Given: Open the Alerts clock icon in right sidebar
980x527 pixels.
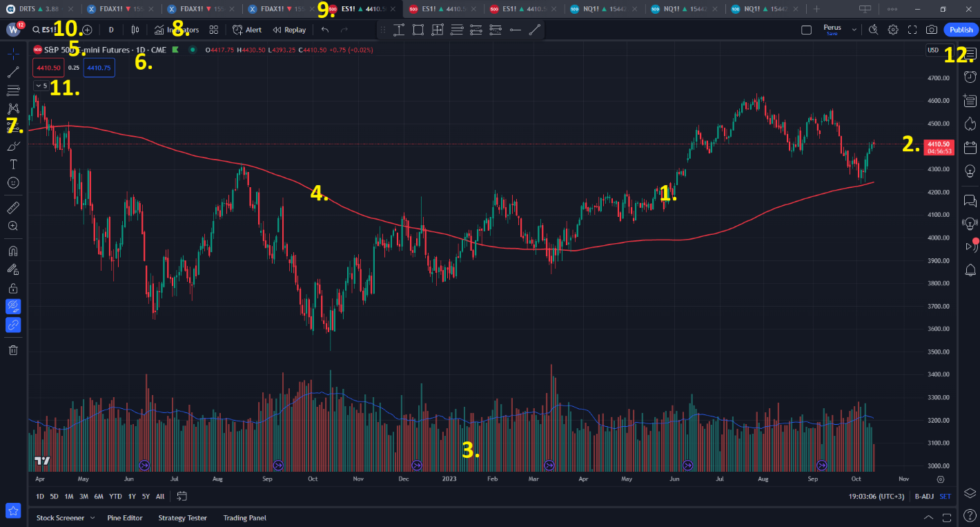Looking at the screenshot, I should 970,76.
